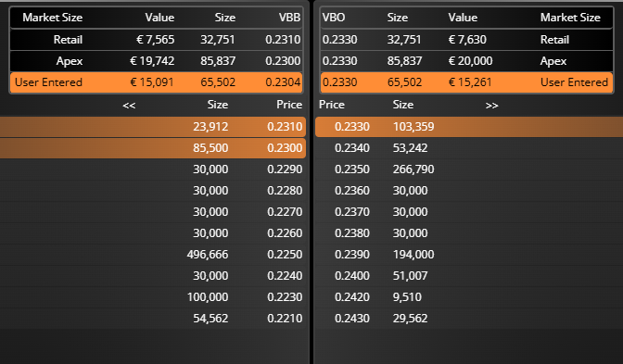Viewport: 623px width, 364px height.
Task: Click the VBO column header
Action: pyautogui.click(x=334, y=18)
